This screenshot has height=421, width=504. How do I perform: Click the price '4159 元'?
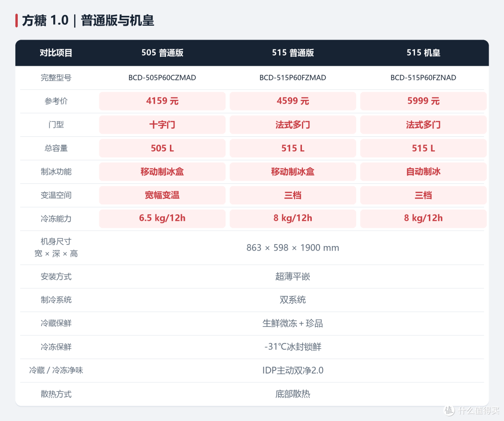pos(162,101)
